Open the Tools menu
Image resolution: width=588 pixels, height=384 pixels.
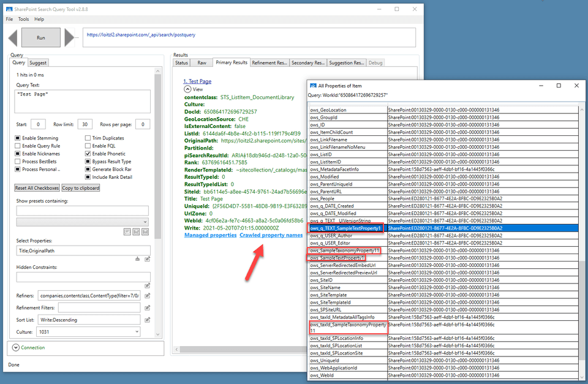coord(23,19)
